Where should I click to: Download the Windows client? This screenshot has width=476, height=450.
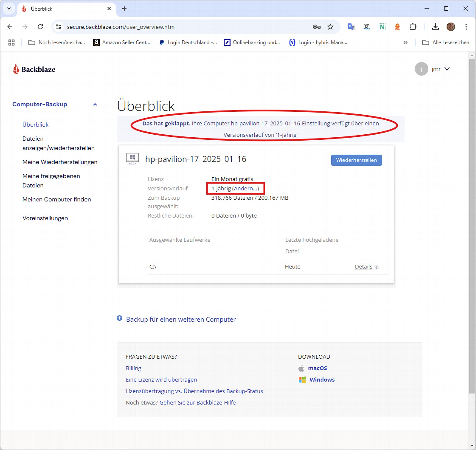[322, 380]
